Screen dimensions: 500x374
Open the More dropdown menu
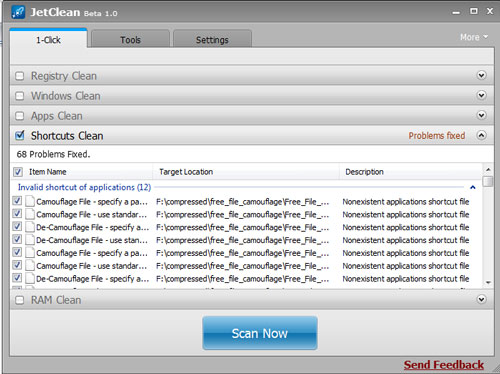(474, 37)
